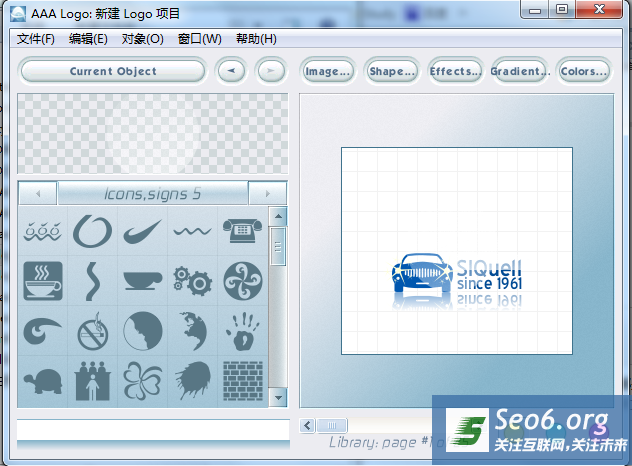Switch to next icon category

tap(268, 193)
